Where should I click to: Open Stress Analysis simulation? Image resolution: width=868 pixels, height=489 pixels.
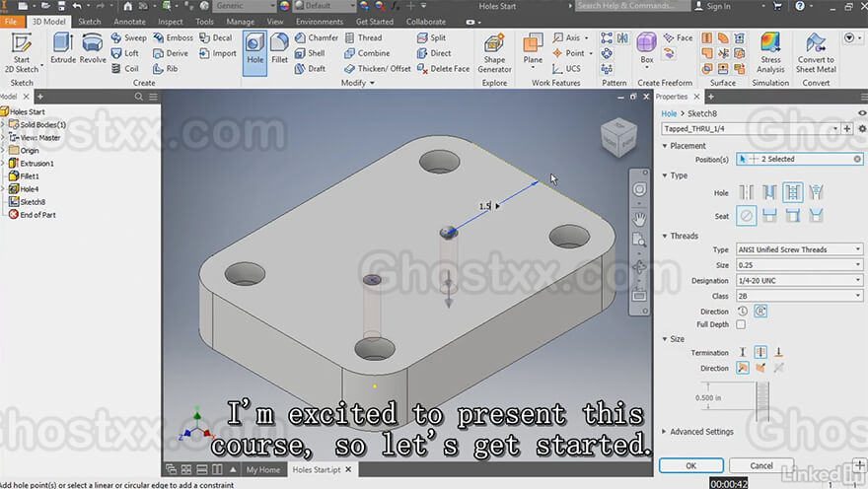click(x=770, y=53)
